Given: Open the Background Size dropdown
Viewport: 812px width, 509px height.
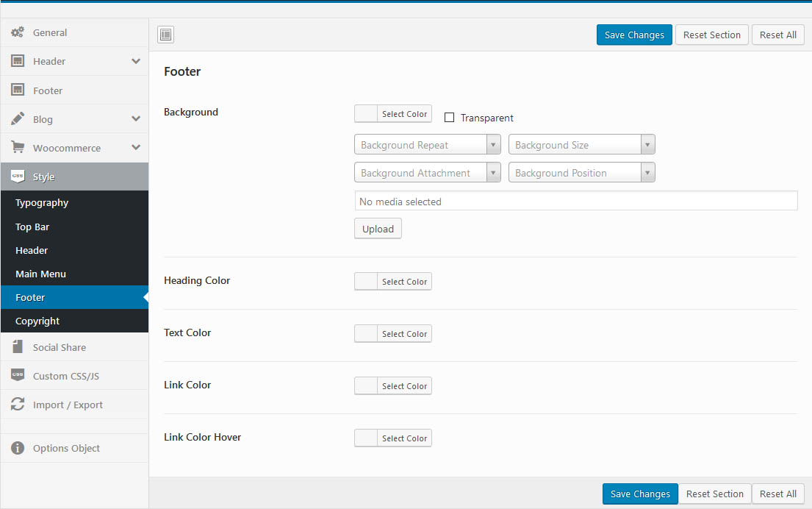Looking at the screenshot, I should 581,145.
